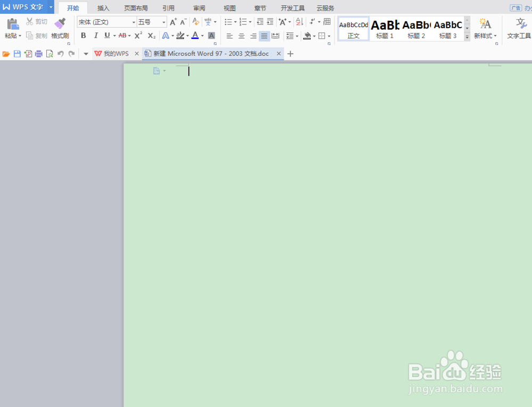
Task: Toggle bold formatting
Action: click(84, 36)
